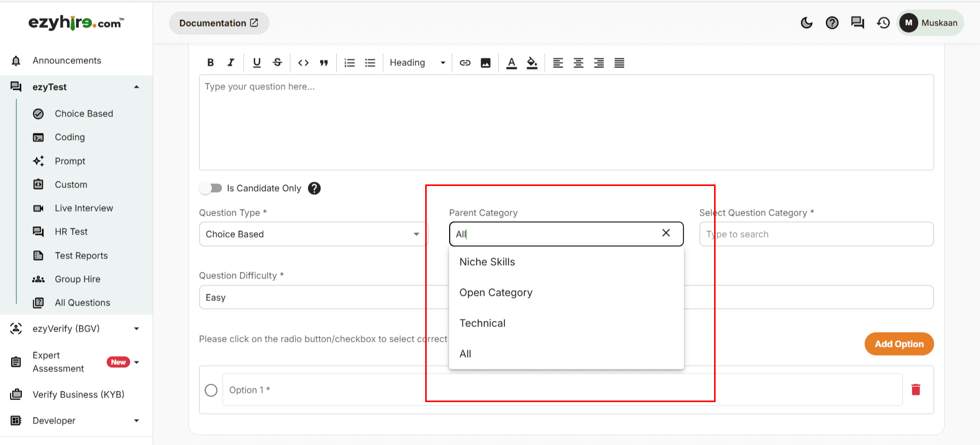The height and width of the screenshot is (445, 980).
Task: Open Test Reports
Action: 82,255
